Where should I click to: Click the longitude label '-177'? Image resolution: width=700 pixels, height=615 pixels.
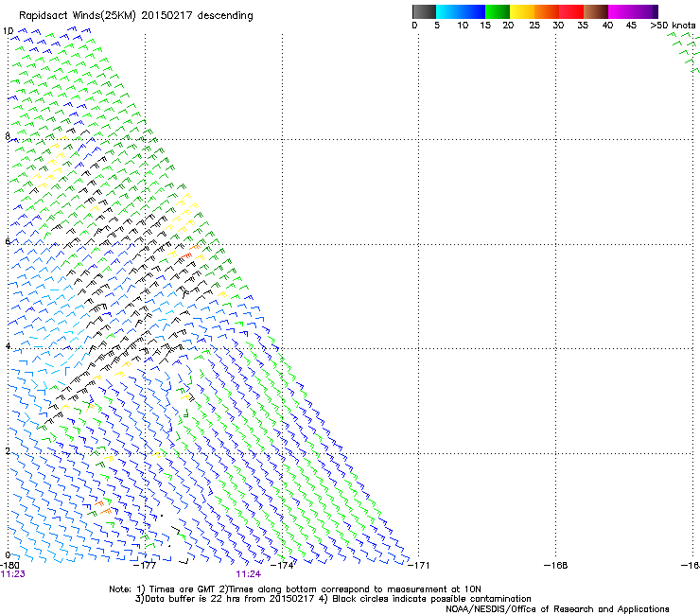[x=145, y=566]
